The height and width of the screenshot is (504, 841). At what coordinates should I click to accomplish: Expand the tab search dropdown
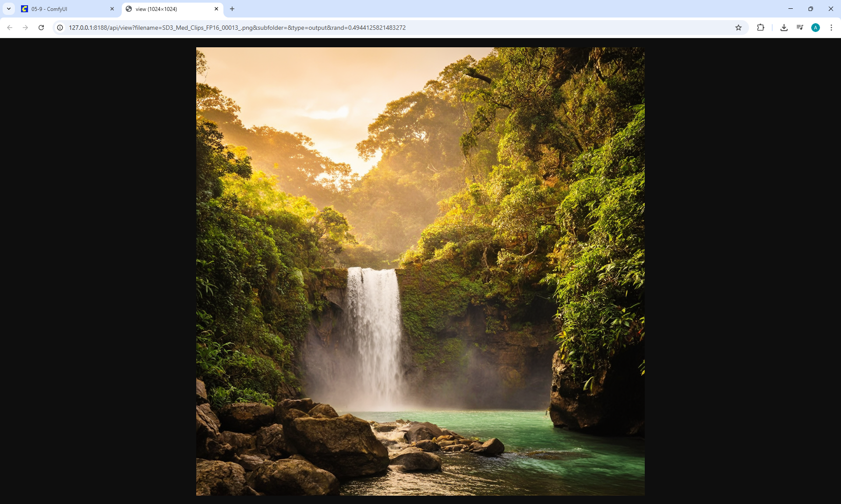9,9
